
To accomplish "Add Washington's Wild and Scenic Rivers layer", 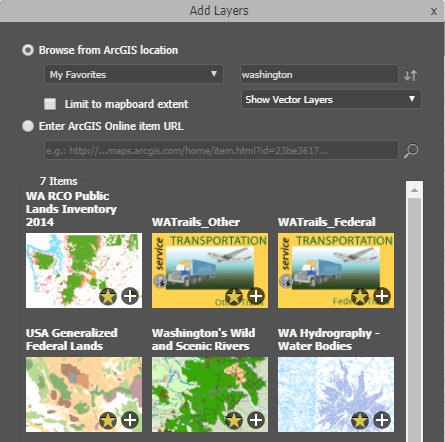I will pyautogui.click(x=256, y=420).
